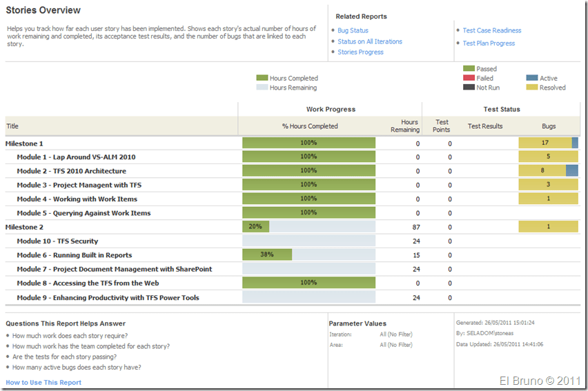
Task: Click the 38% progress bar for Module 6
Action: pyautogui.click(x=267, y=254)
